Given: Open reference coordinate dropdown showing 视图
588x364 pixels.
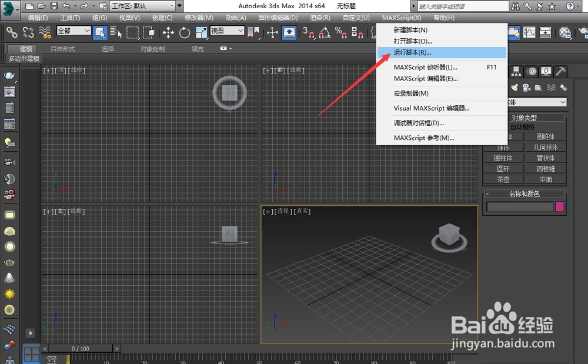Looking at the screenshot, I should 227,31.
